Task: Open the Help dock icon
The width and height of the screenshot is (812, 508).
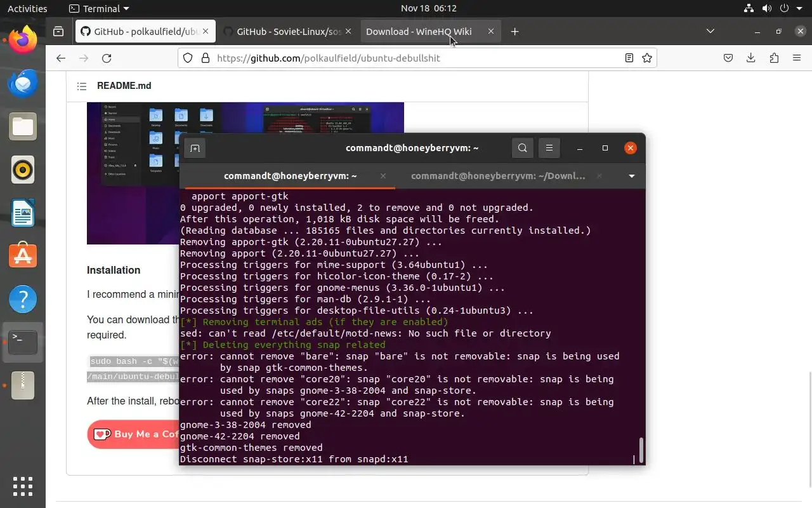Action: pos(23,299)
